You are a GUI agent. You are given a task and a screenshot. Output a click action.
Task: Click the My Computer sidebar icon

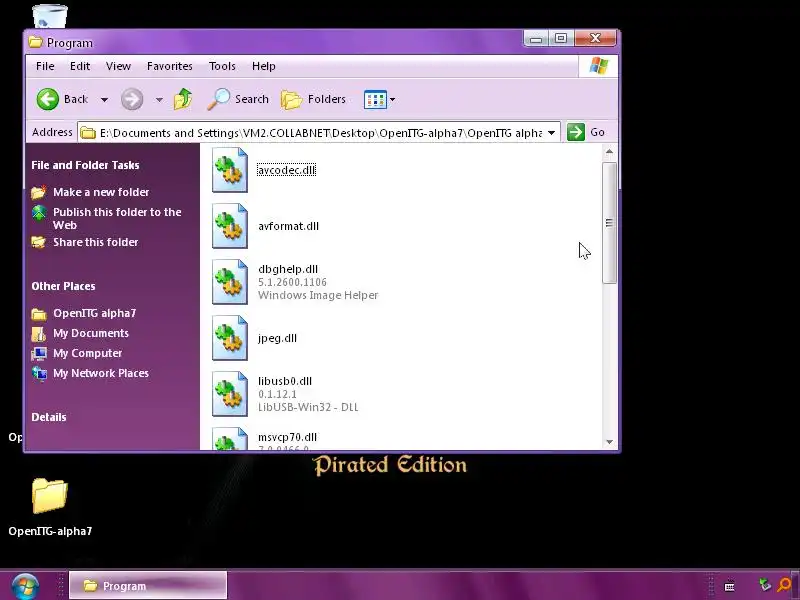click(x=39, y=353)
